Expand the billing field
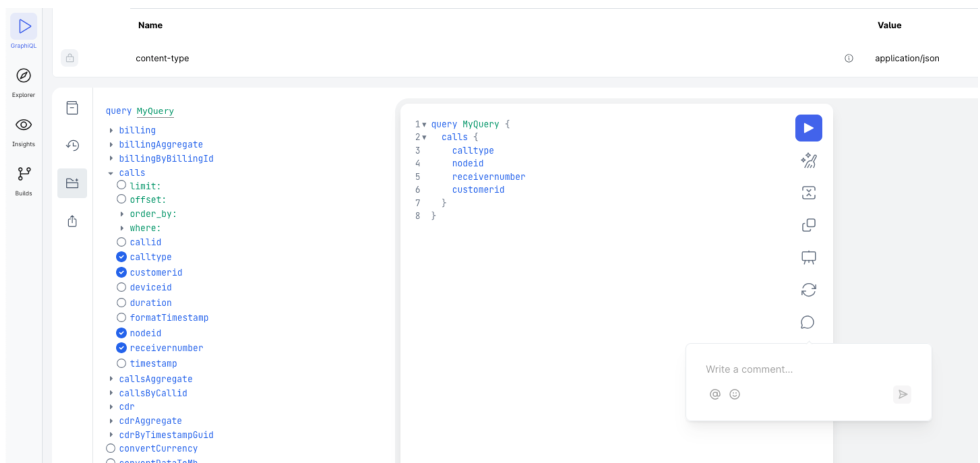This screenshot has height=463, width=980. pos(111,130)
